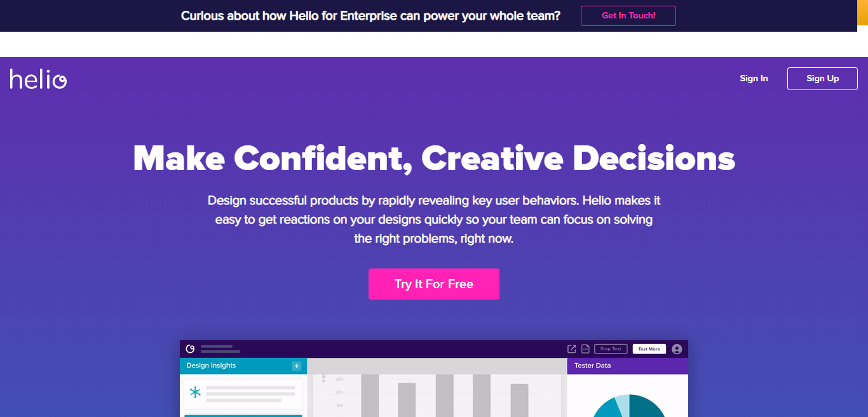
Task: Click the Helio logo in header
Action: click(x=38, y=79)
